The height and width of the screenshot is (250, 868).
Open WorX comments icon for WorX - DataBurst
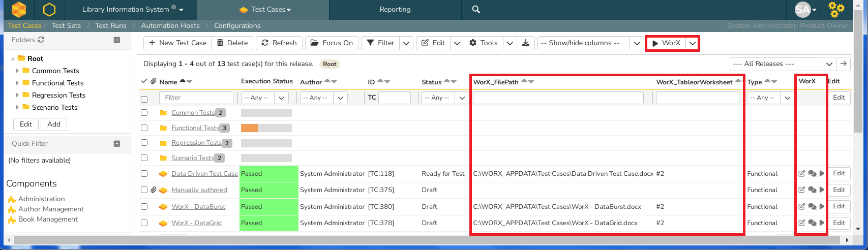[x=812, y=207]
